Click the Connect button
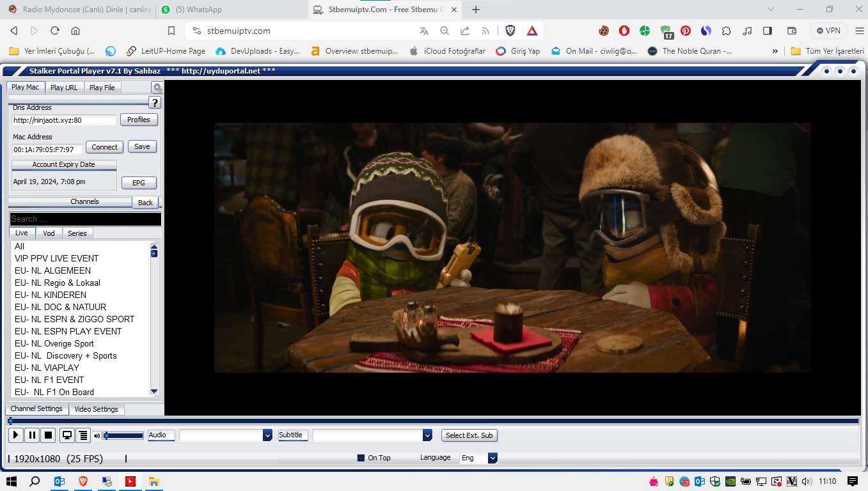 [x=104, y=147]
